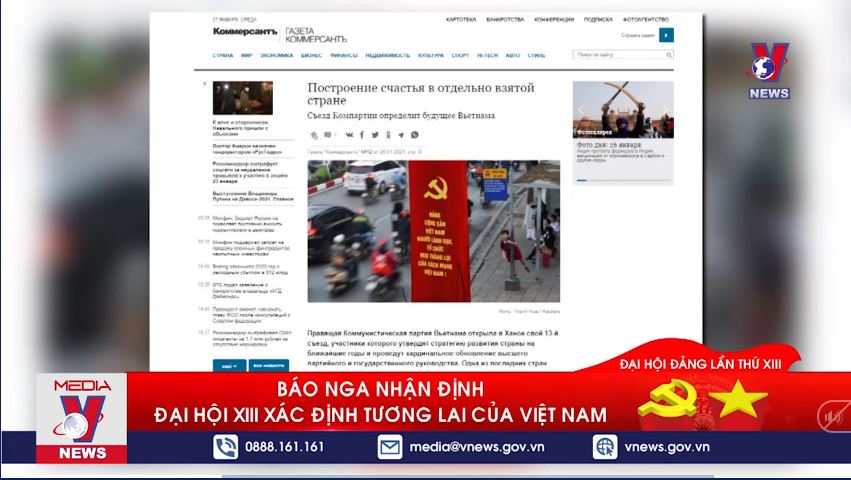
Task: Select the Финансы section tab
Action: click(344, 55)
